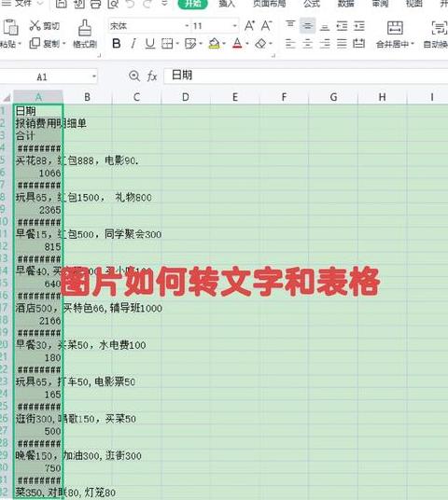Screen dimensions: 448x500
Task: Select cell with 报销费用明细单
Action: point(38,123)
